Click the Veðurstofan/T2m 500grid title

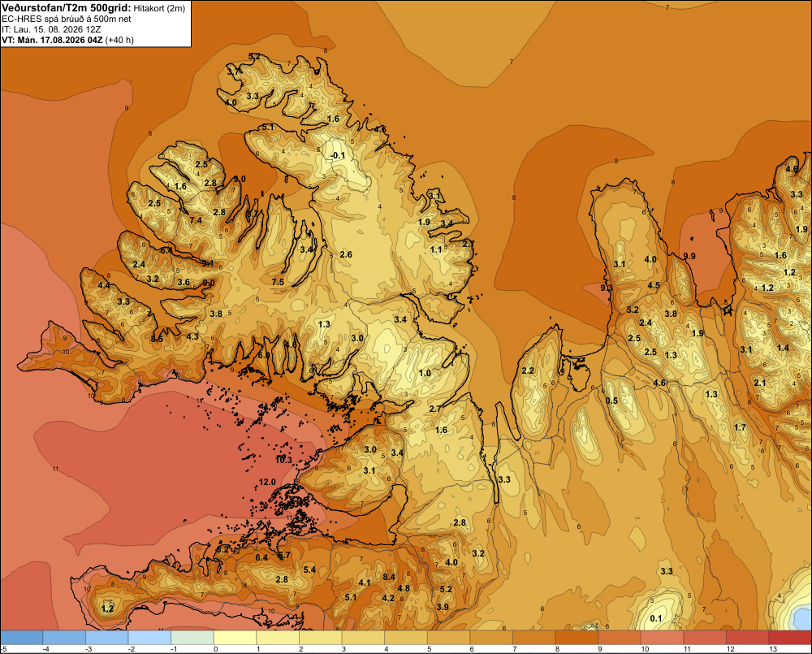tap(66, 8)
